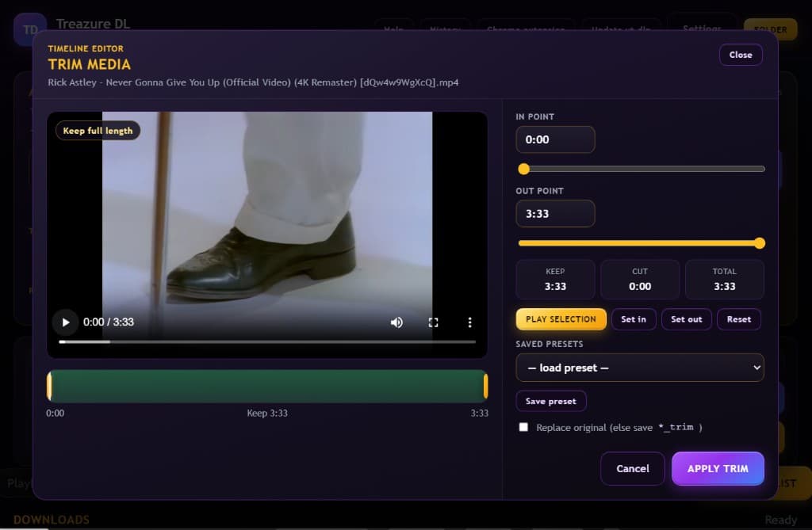Click the 0:00 / 3:33 playback time display
The height and width of the screenshot is (530, 812).
[x=109, y=322]
